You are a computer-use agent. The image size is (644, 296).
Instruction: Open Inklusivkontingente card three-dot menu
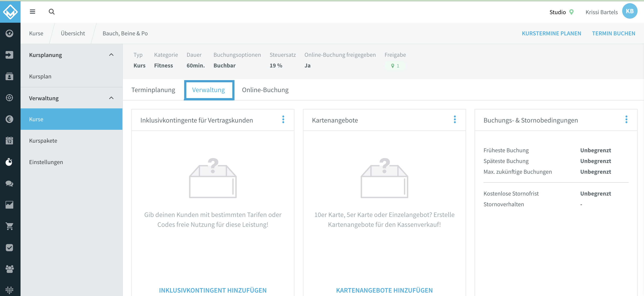(283, 120)
